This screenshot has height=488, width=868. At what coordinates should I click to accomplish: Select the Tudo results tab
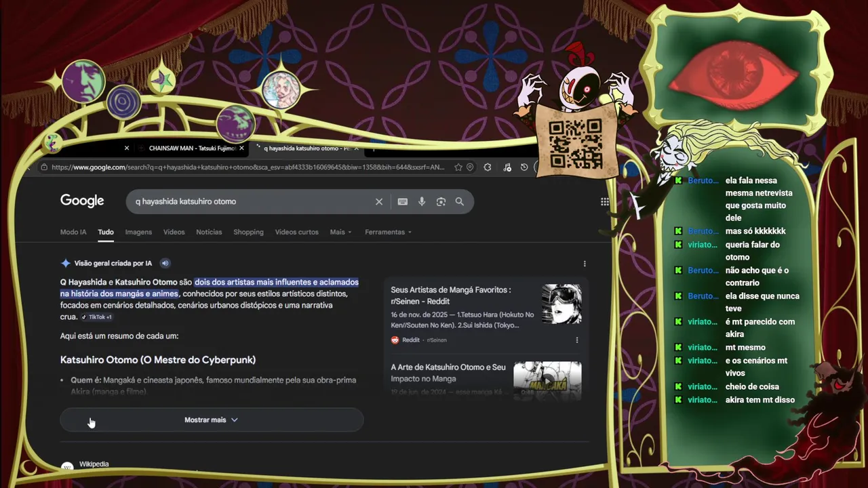click(106, 232)
